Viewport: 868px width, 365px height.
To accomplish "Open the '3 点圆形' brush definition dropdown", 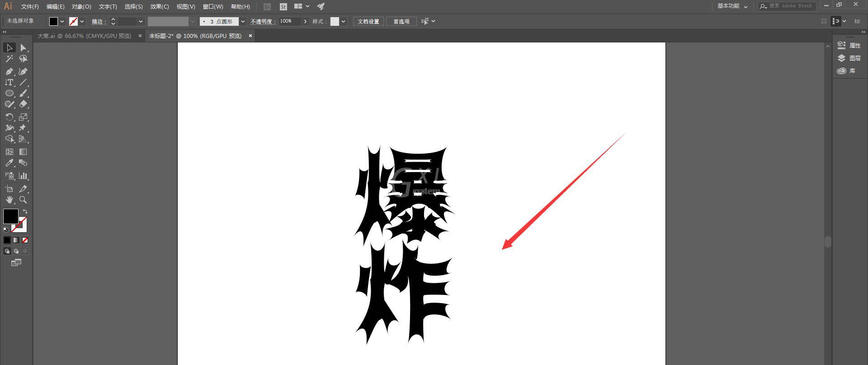I will (x=243, y=21).
